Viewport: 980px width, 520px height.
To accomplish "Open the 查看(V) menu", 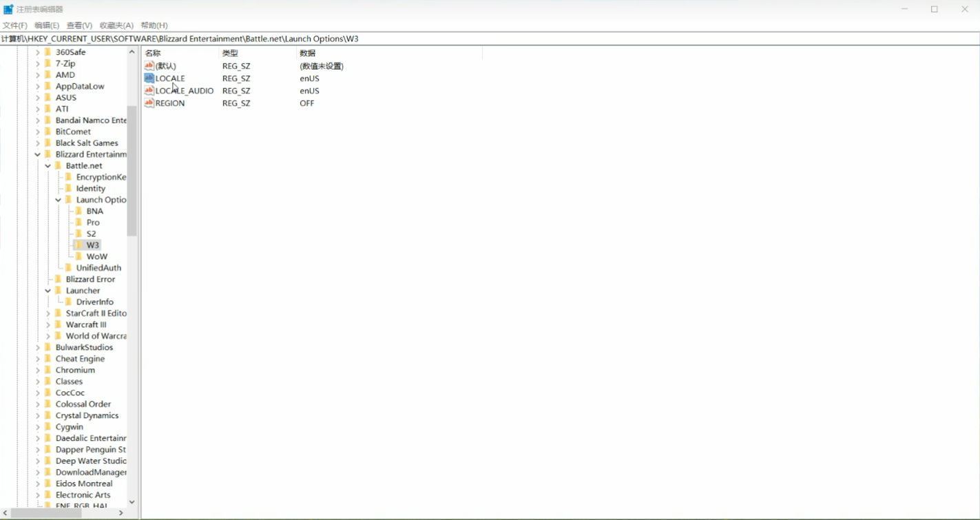I will click(79, 25).
